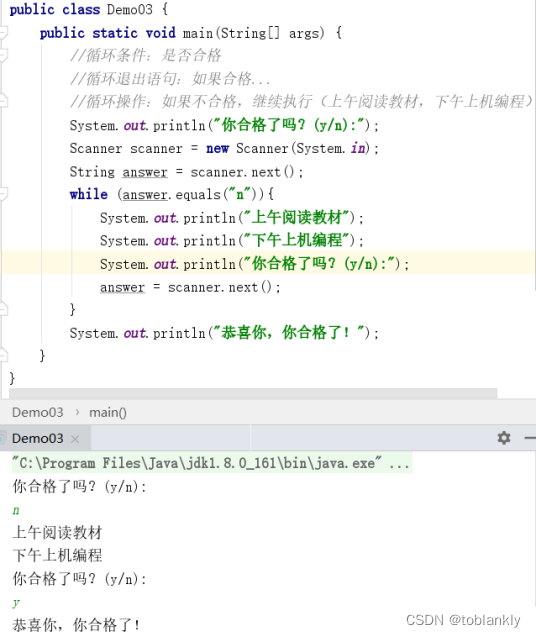Click the comment '//循环条件：是否合格'

[145, 55]
